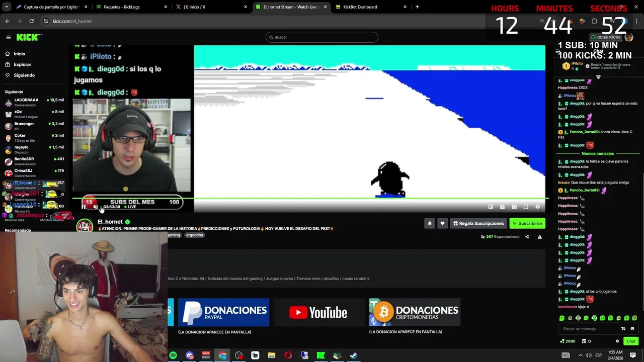644x362 pixels.
Task: Open chat settings gear
Action: coord(617,341)
